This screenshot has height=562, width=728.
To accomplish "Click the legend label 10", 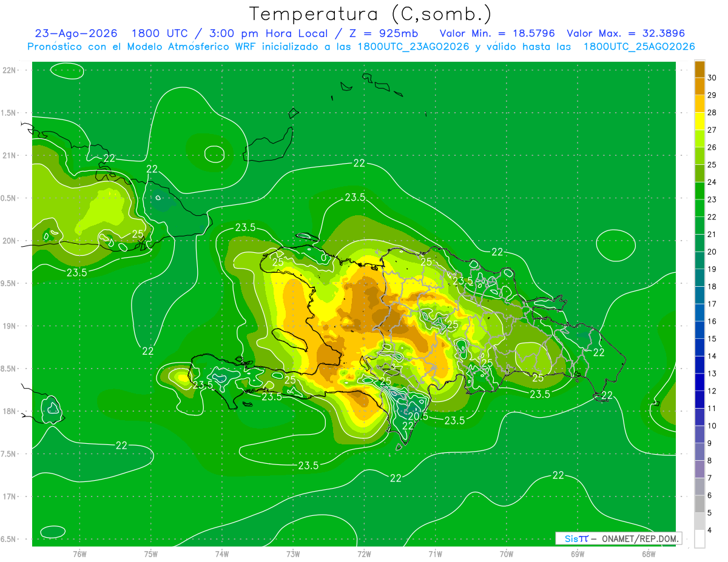I will pos(712,426).
